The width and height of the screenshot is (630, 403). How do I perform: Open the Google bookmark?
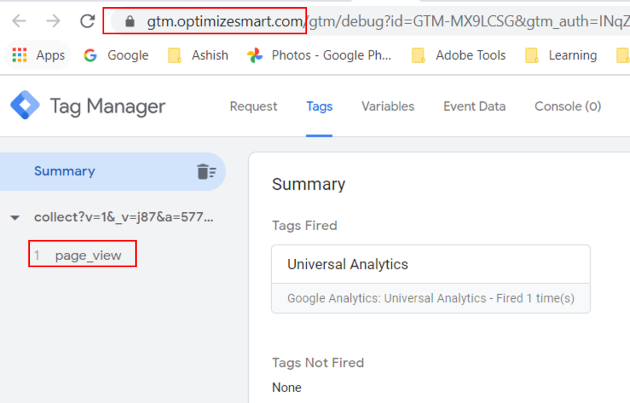(x=116, y=56)
